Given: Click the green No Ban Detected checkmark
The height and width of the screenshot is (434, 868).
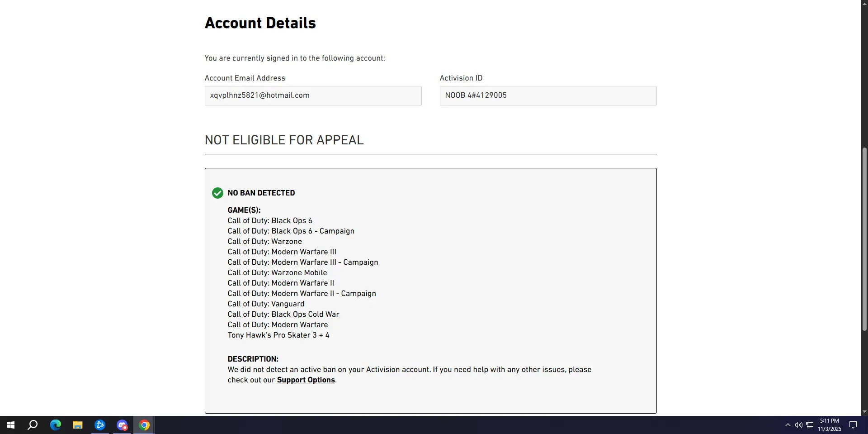Looking at the screenshot, I should pyautogui.click(x=217, y=193).
